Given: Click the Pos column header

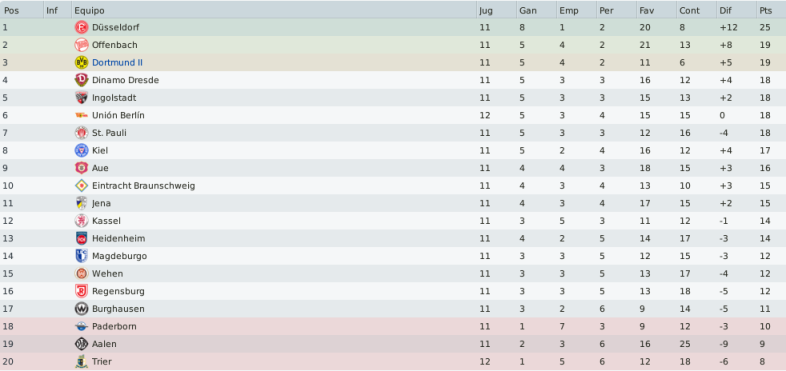Looking at the screenshot, I should (x=22, y=10).
